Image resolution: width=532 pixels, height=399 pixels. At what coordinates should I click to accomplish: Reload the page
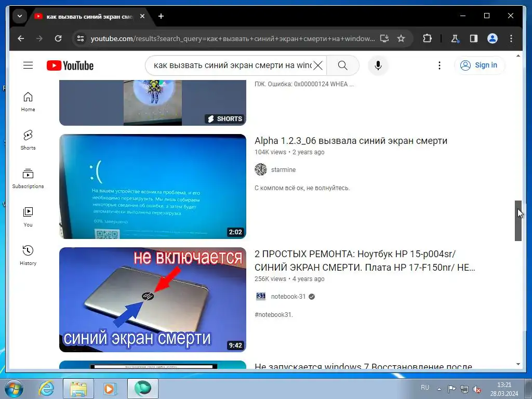tap(58, 38)
